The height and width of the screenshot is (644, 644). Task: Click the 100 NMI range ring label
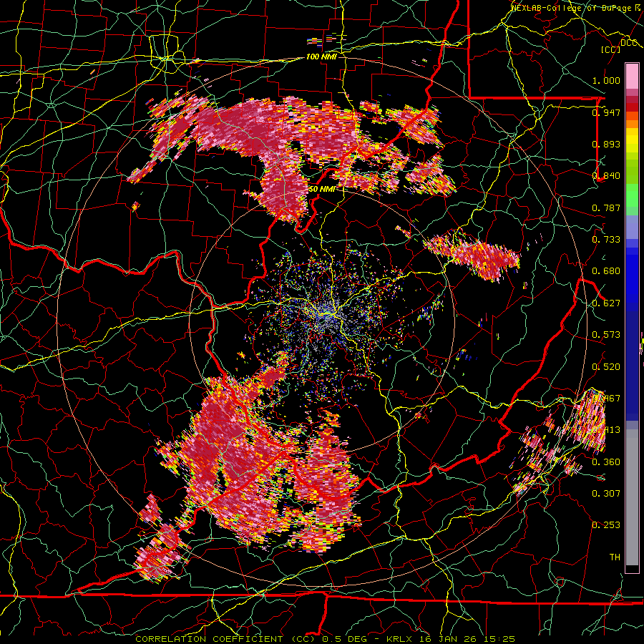click(321, 57)
